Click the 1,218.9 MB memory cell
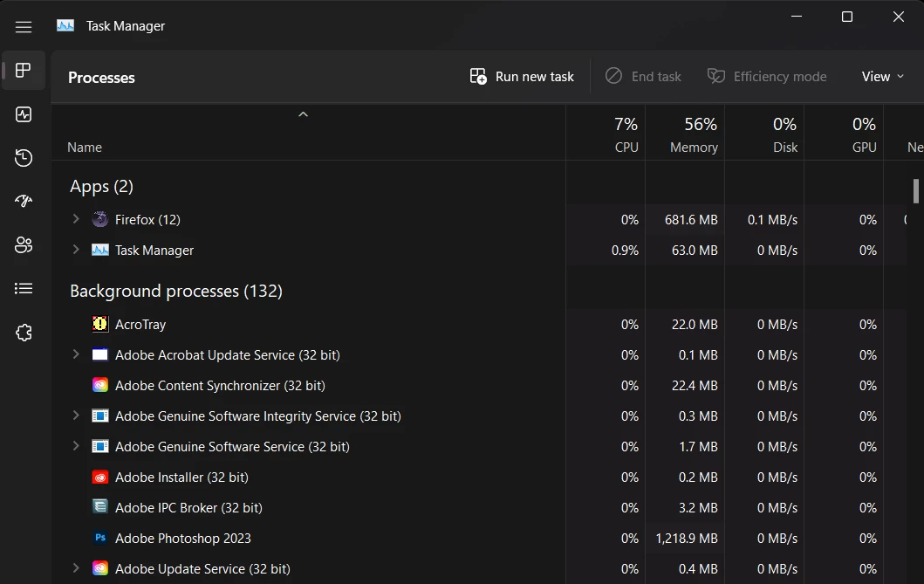 click(687, 538)
